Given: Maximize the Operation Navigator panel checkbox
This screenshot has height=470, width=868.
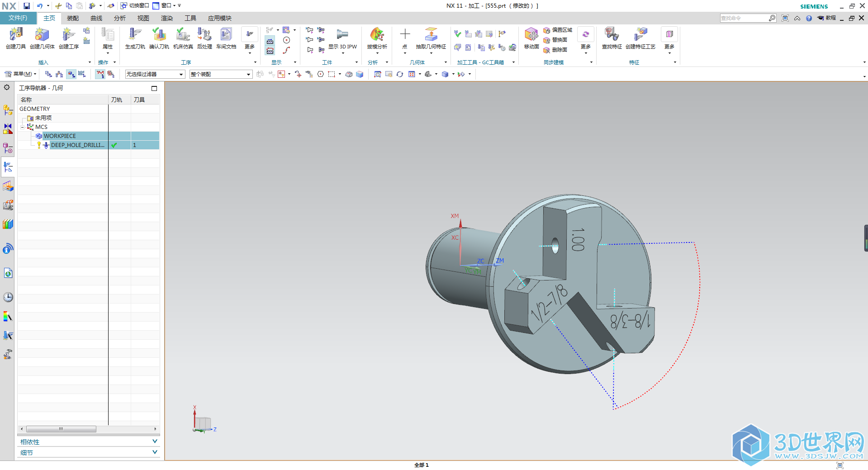Looking at the screenshot, I should click(154, 88).
